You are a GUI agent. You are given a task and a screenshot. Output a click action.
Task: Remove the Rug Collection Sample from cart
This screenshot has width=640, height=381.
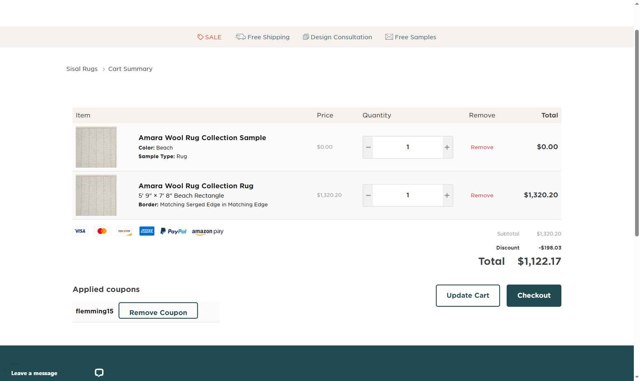coord(482,147)
